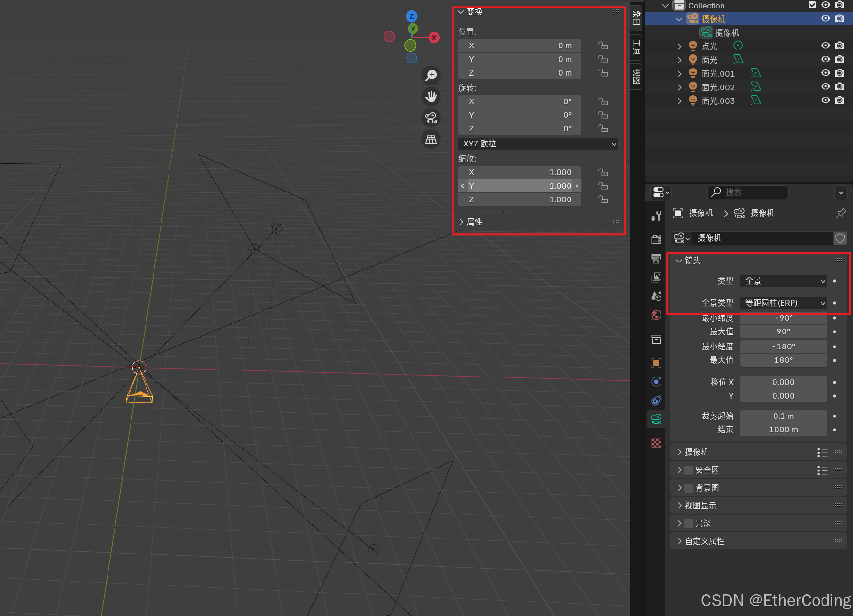Click the camera data name field 摄像机

click(762, 238)
